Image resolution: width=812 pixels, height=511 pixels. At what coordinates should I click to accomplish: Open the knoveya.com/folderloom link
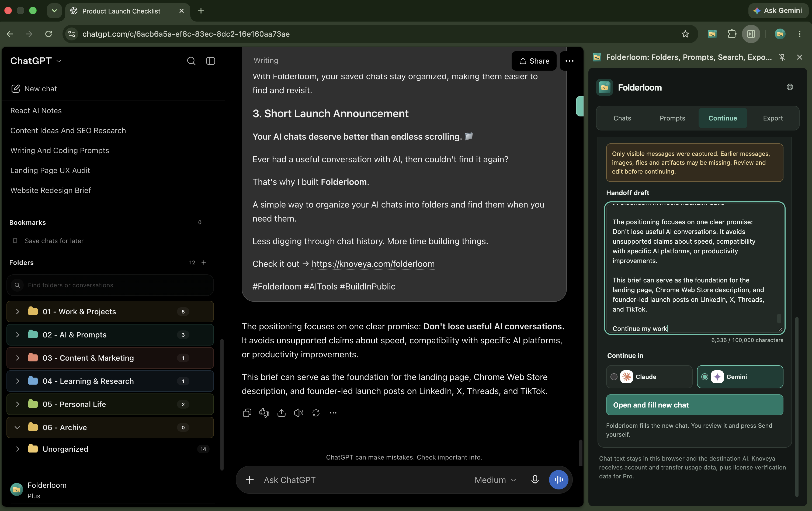[x=373, y=264]
